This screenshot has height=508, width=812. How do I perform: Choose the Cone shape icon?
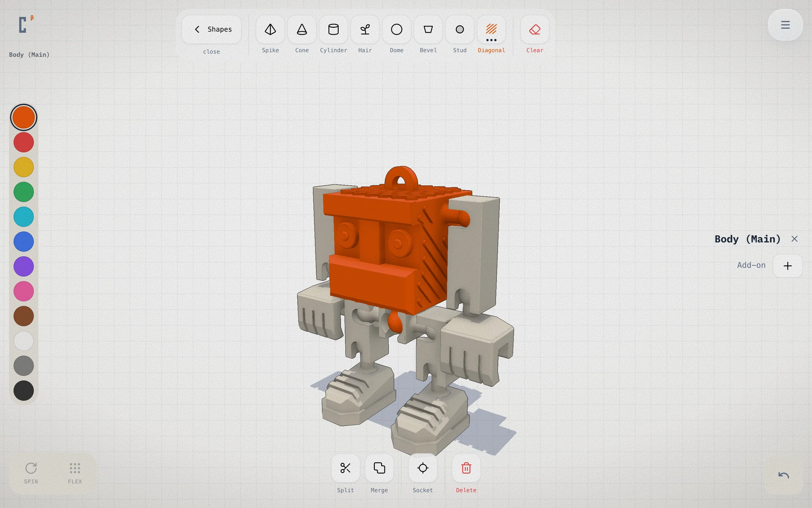pyautogui.click(x=302, y=30)
